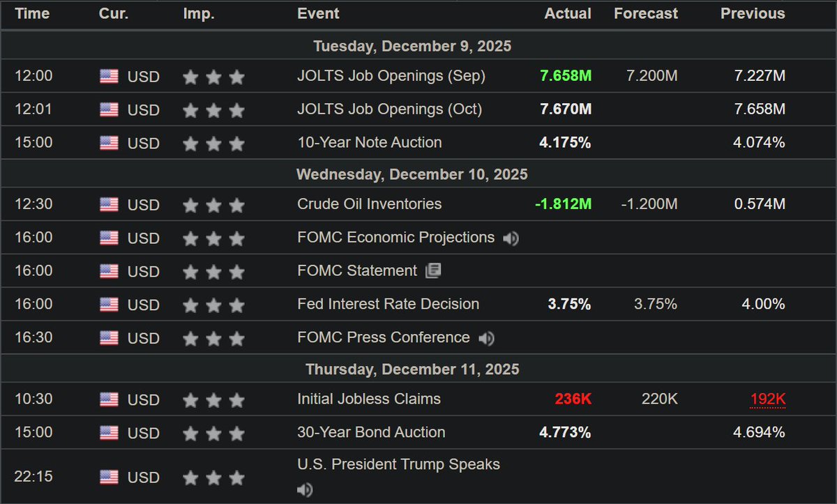Click speaker icon under U.S. President Trump Speaks

pyautogui.click(x=305, y=490)
